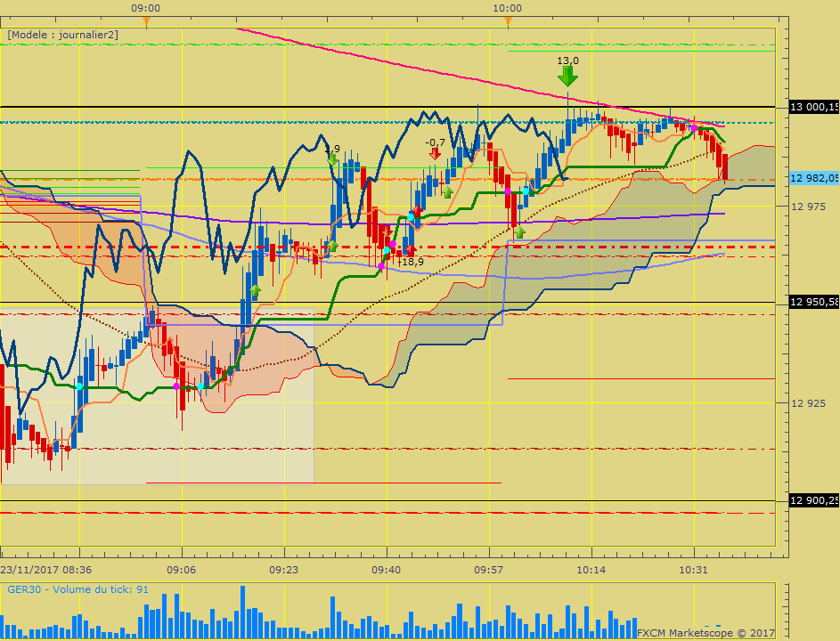Select the 10:00 orange triangle time marker
Screen dimensions: 840x641
click(x=508, y=21)
